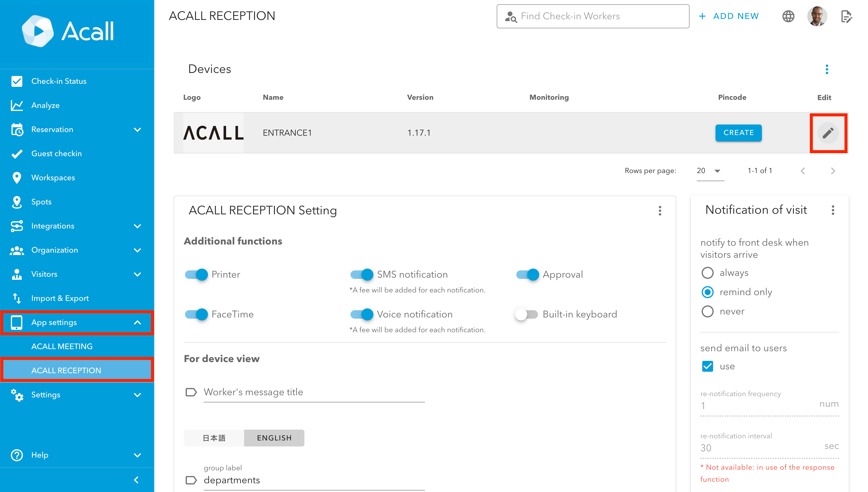Expand the Visitors menu
This screenshot has width=868, height=492.
tap(137, 274)
